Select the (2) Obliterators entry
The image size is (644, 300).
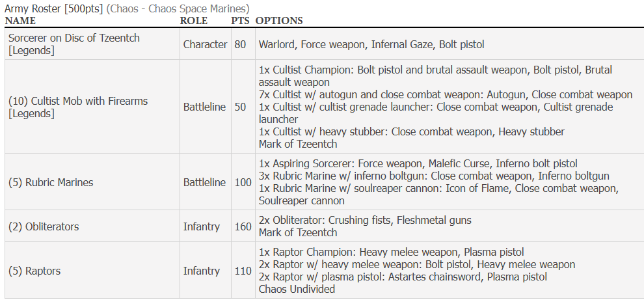click(x=44, y=227)
